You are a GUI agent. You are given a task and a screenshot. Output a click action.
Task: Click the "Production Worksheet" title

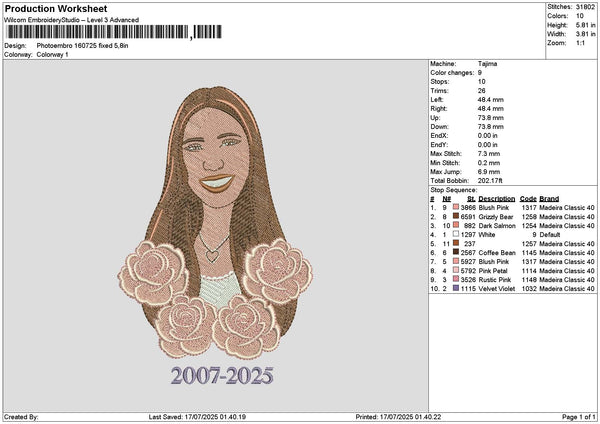coord(56,9)
